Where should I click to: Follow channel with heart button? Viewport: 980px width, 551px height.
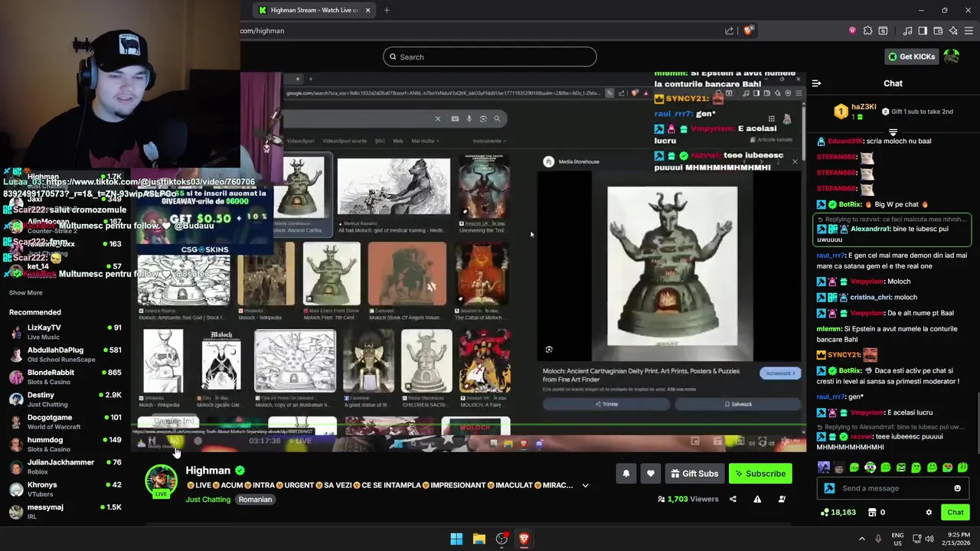tap(651, 474)
